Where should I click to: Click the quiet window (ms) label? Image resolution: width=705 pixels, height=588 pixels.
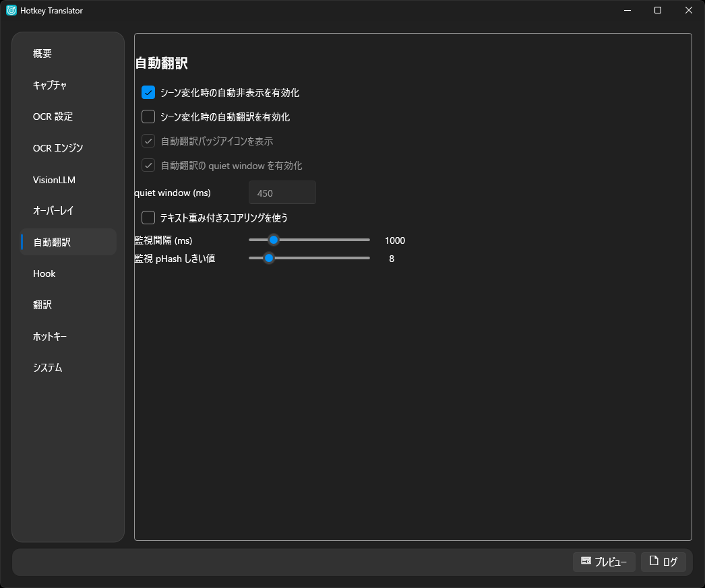pos(173,193)
